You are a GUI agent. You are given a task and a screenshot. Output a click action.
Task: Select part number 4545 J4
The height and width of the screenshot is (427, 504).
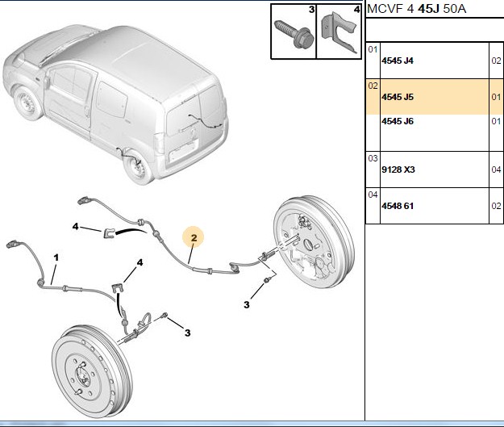coord(398,61)
